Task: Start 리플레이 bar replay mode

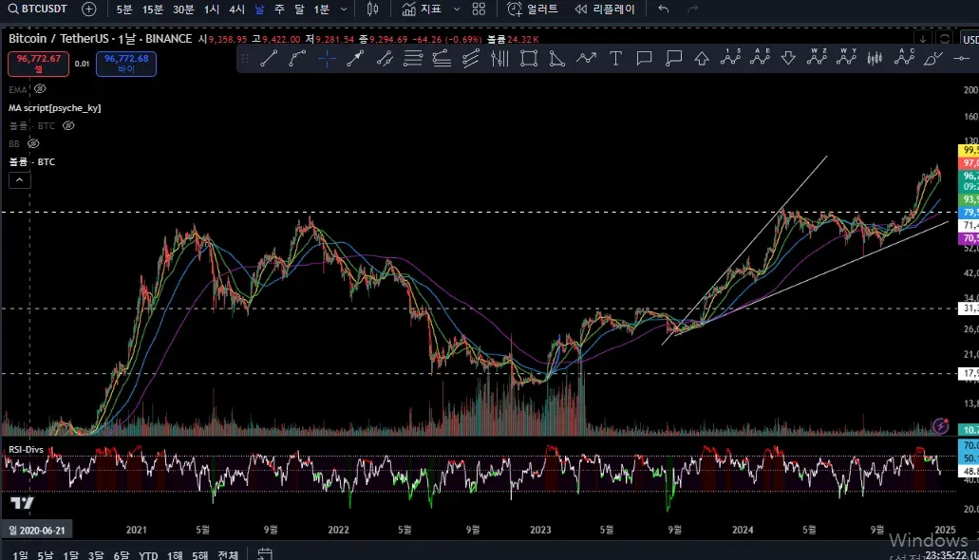Action: click(x=604, y=9)
